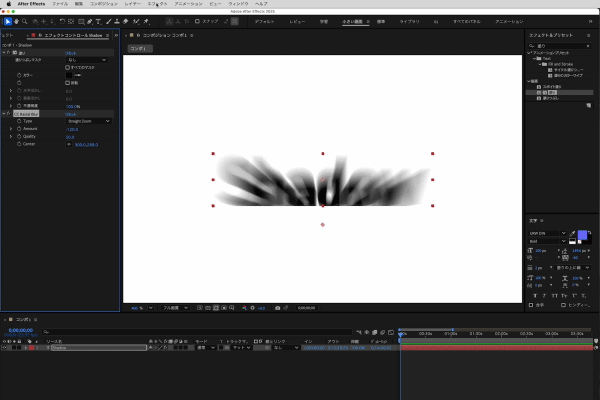Open the Effect Controls panel menu
Screen dimensions: 600x400
pos(107,35)
